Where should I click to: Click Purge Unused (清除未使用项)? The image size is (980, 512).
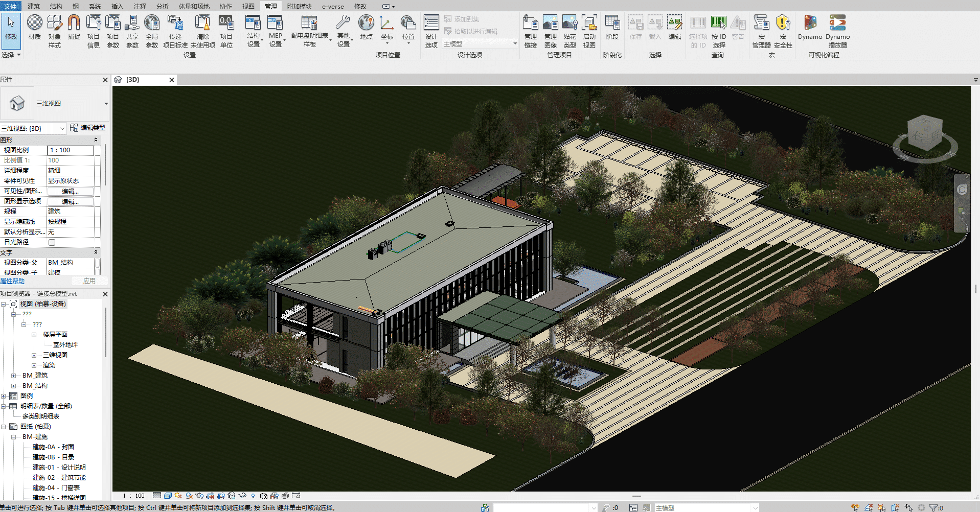pyautogui.click(x=203, y=32)
